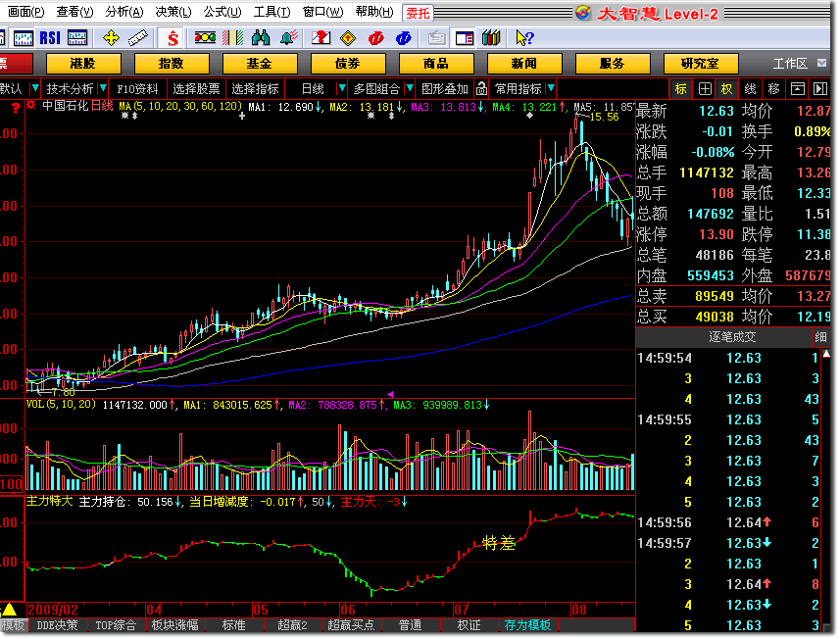840x639 pixels.
Task: Open the 窗口(W) menu
Action: pyautogui.click(x=322, y=12)
